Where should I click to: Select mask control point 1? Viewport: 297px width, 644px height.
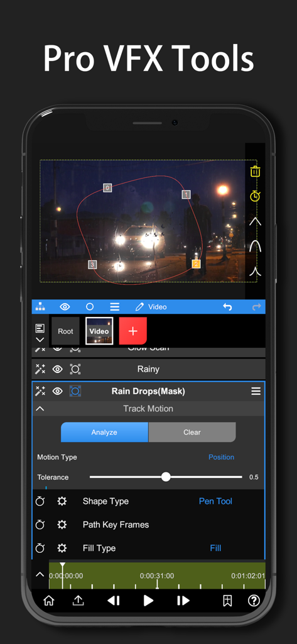pyautogui.click(x=186, y=194)
